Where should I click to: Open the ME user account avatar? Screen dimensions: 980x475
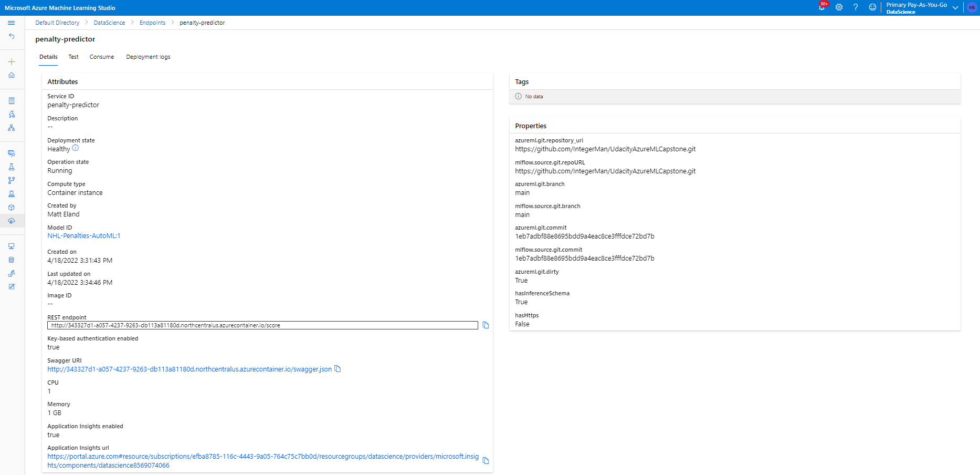[x=972, y=7]
